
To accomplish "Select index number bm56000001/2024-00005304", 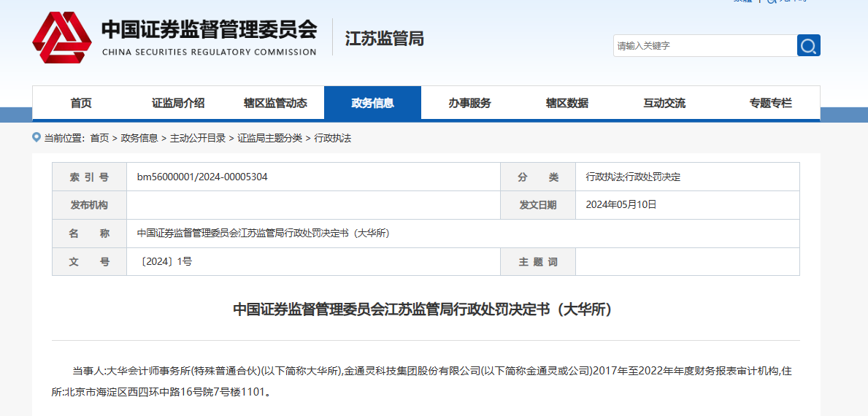I will point(203,177).
